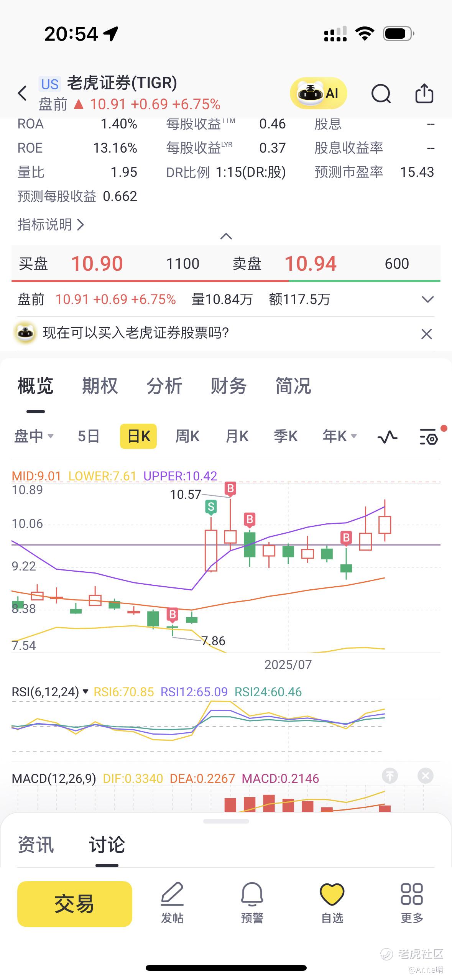Select the 月K monthly chart
Image resolution: width=452 pixels, height=980 pixels.
(237, 436)
